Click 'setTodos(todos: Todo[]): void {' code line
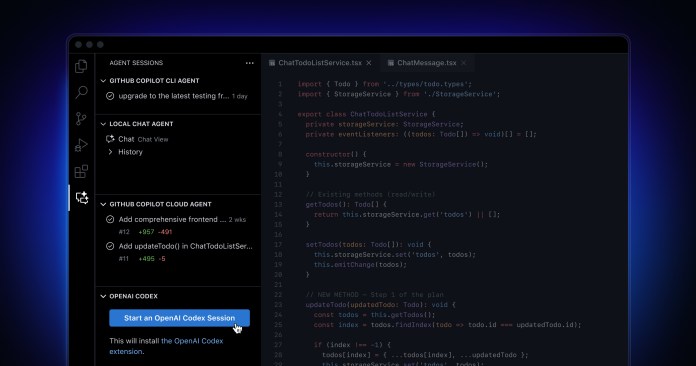 point(368,244)
